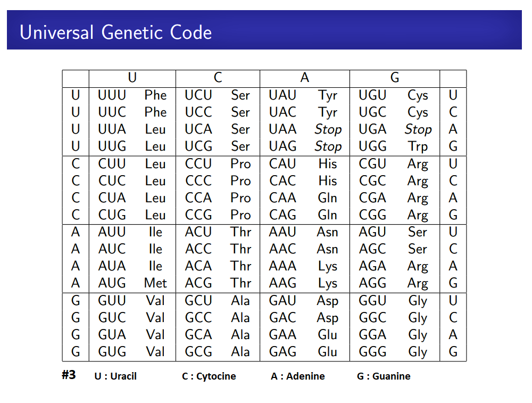Click the Met amino acid label
532x403 pixels.
(155, 283)
